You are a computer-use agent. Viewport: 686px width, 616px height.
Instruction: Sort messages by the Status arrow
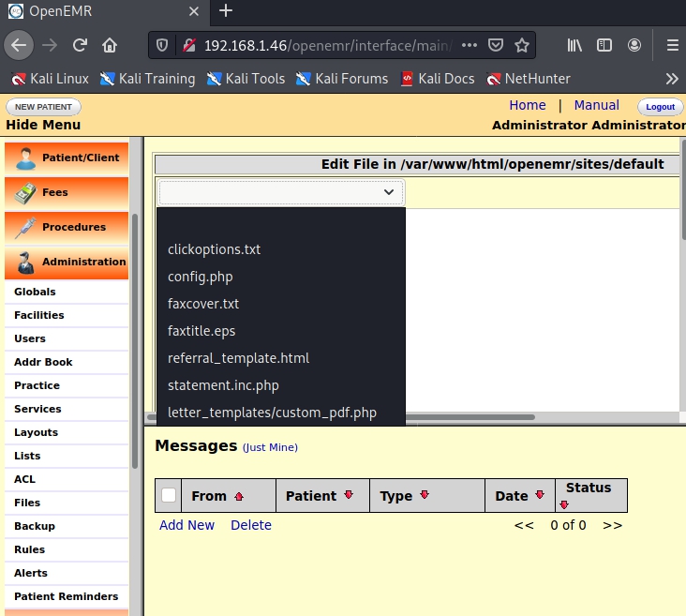point(564,504)
